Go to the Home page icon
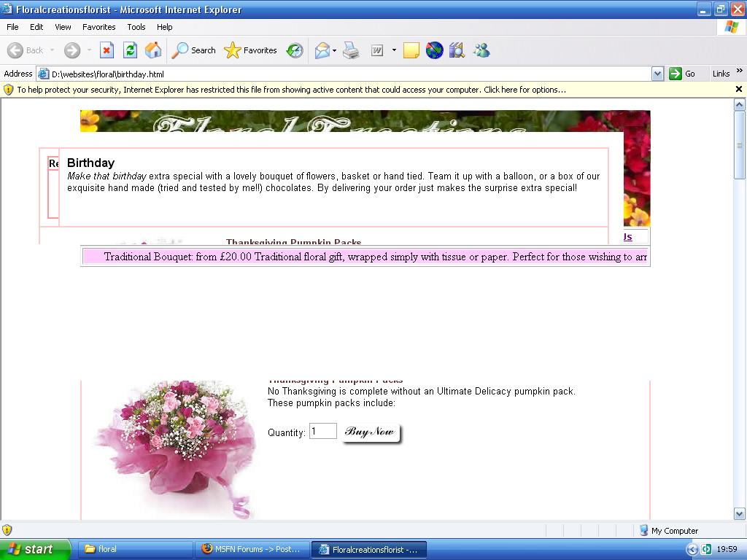Image resolution: width=747 pixels, height=560 pixels. [153, 50]
